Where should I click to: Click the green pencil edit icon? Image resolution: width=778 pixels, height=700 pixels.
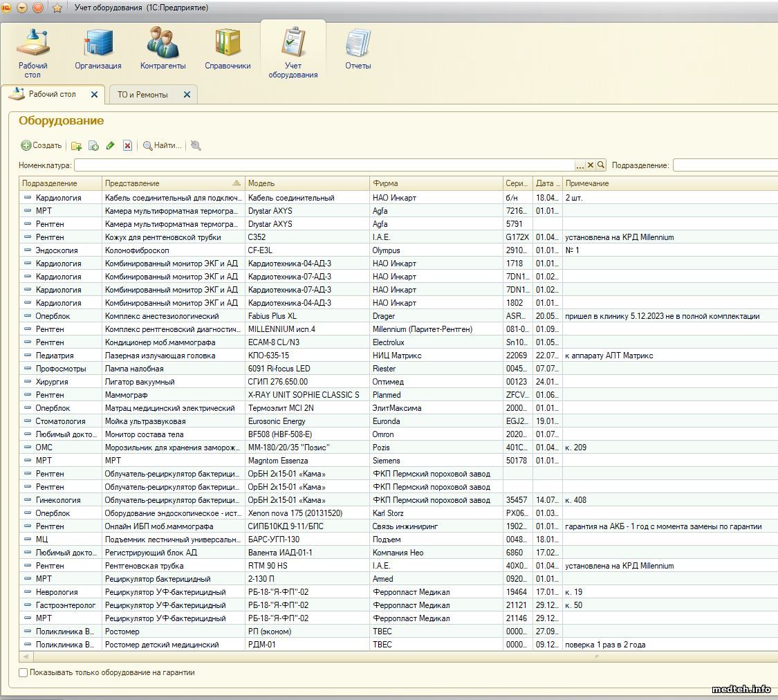[111, 146]
